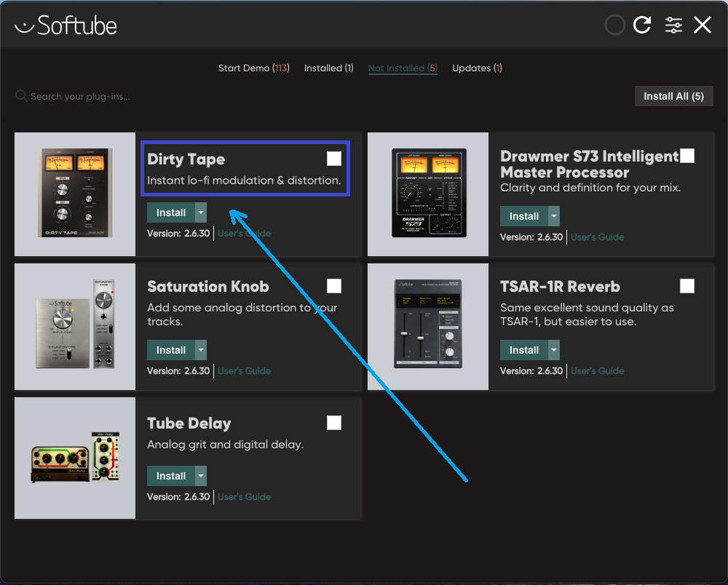Click the search magnifier icon
728x585 pixels.
(21, 96)
